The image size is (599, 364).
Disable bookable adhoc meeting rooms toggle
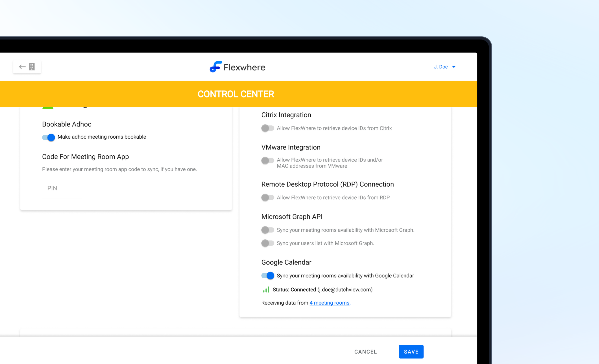pos(49,137)
